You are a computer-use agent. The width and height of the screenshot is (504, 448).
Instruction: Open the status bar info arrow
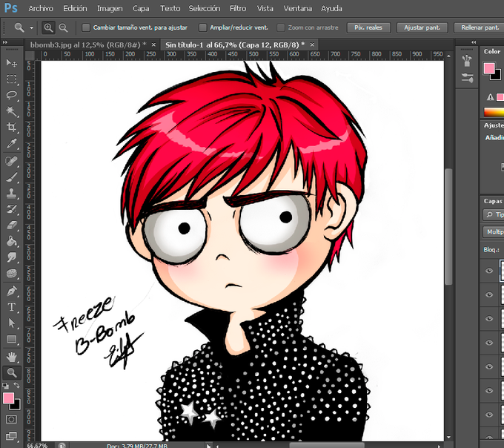tap(208, 446)
